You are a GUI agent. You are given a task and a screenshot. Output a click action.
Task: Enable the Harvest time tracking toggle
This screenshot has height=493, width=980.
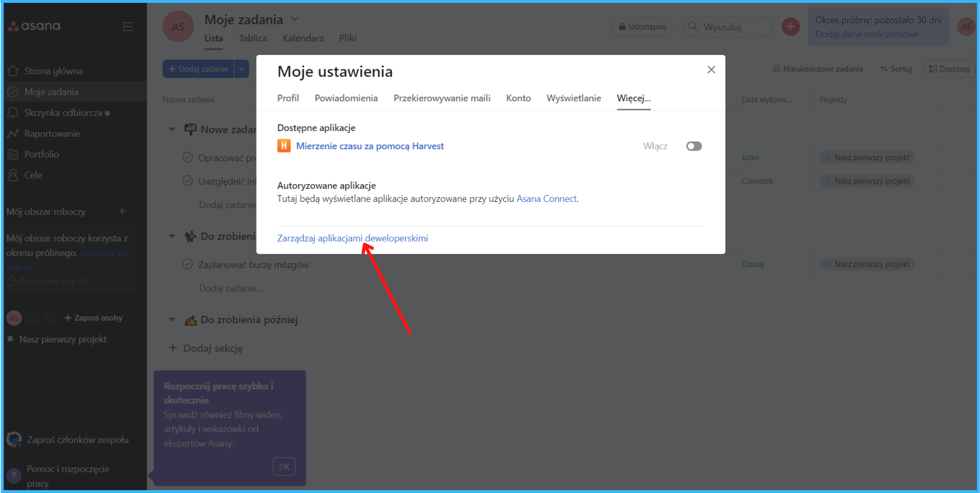(x=693, y=146)
